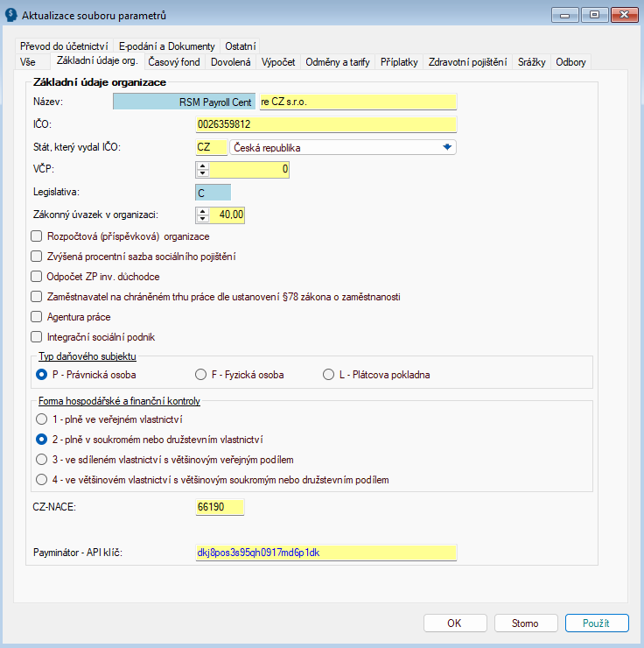Choose L - Plátcova pokladna option
644x648 pixels.
(329, 375)
